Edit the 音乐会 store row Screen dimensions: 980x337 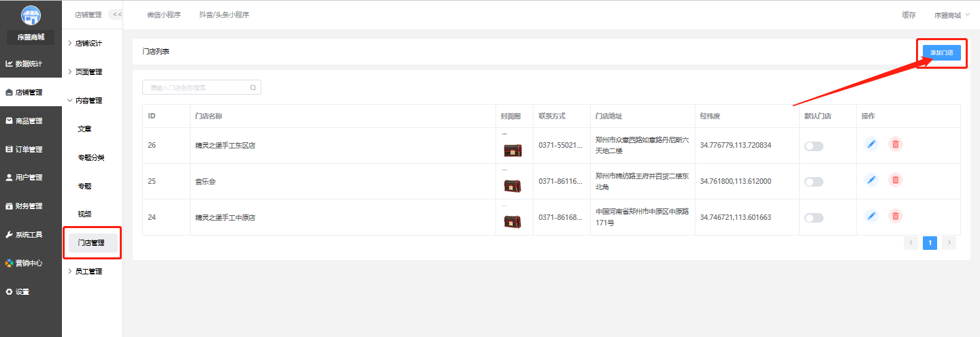pyautogui.click(x=871, y=180)
